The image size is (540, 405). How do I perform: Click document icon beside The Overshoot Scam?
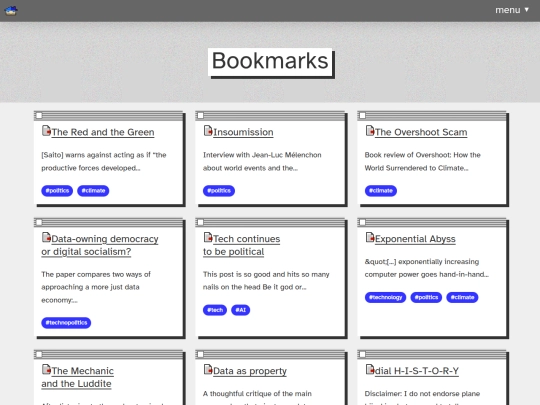370,131
